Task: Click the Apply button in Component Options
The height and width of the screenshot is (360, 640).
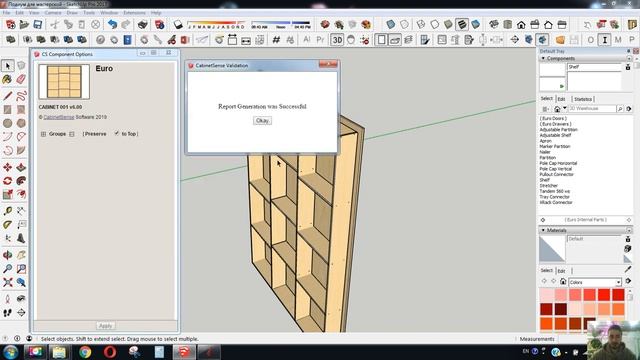Action: point(105,326)
